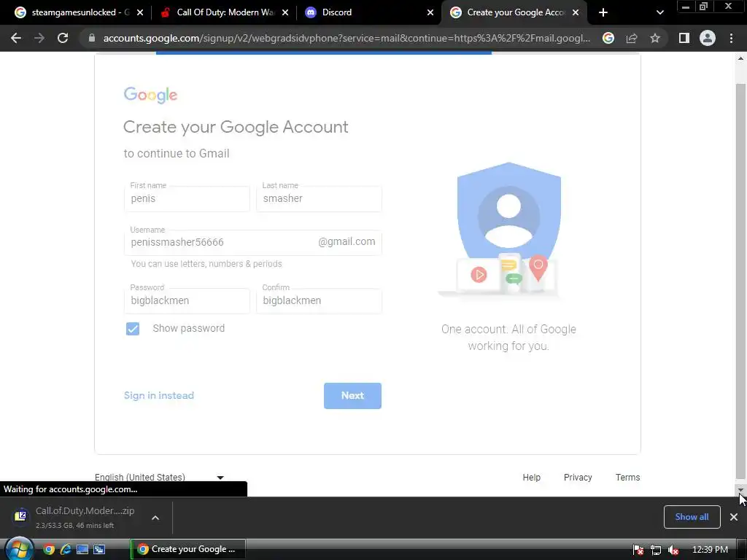Open English (United States) language dropdown
747x560 pixels.
click(160, 477)
